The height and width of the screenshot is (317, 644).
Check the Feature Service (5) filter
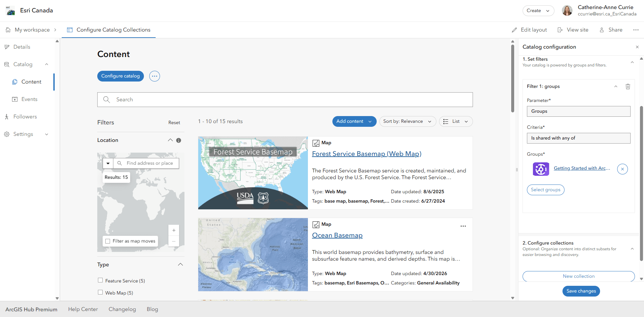tap(100, 280)
